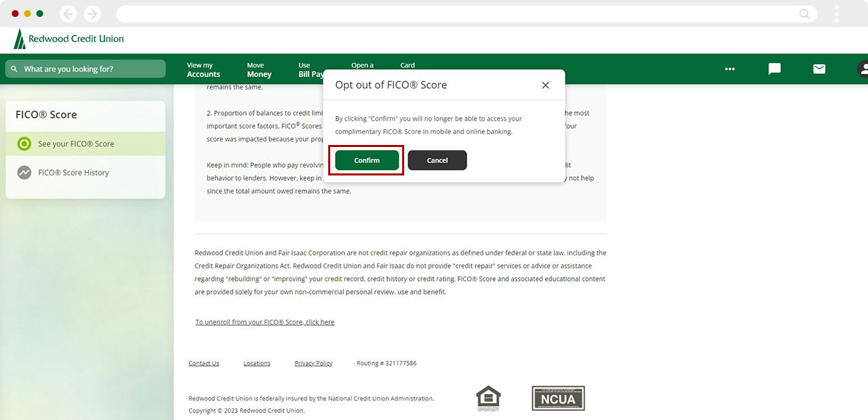Open the browser vertical dots menu
The image size is (868, 420).
(x=837, y=14)
